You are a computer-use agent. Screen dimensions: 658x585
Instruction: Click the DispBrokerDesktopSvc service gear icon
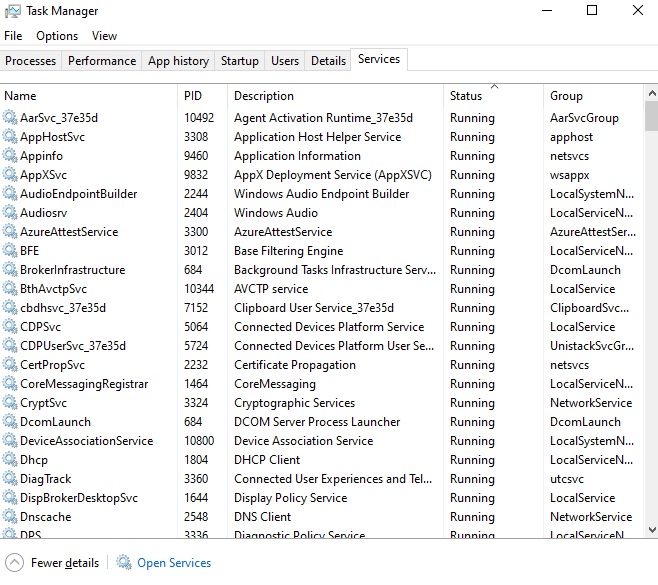10,497
